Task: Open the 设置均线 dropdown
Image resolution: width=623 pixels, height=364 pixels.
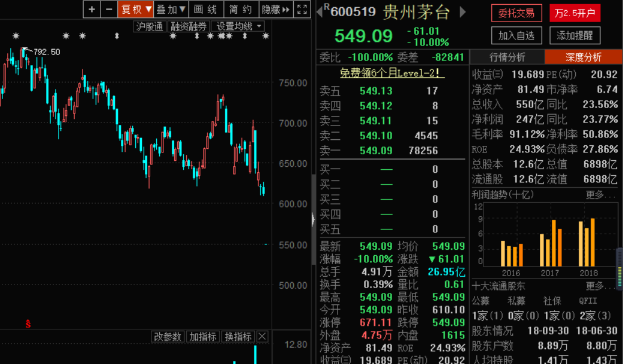Action: (x=238, y=26)
